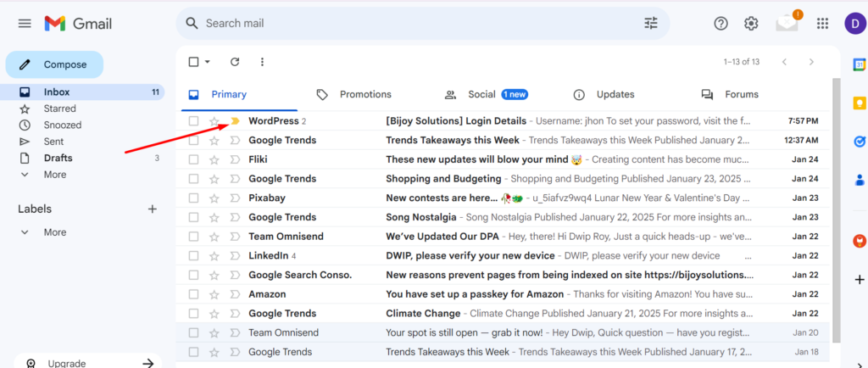Toggle importance marker on WordPress email

[x=235, y=121]
